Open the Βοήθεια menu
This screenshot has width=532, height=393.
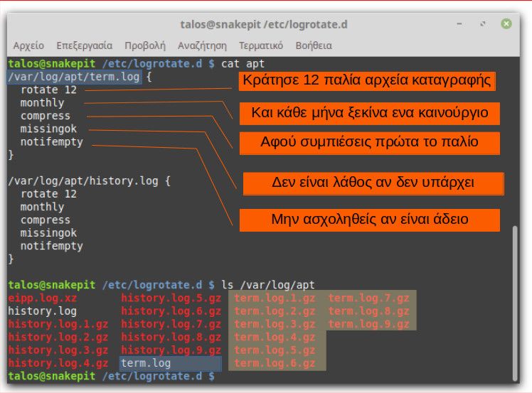click(x=314, y=45)
